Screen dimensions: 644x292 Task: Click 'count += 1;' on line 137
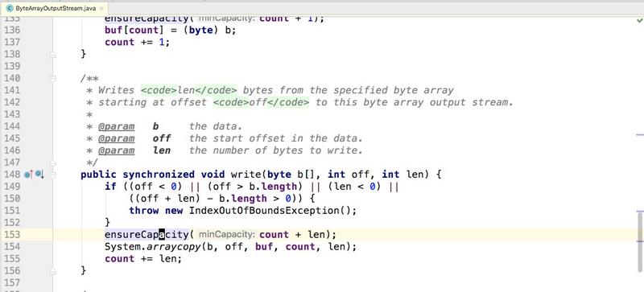click(x=137, y=43)
